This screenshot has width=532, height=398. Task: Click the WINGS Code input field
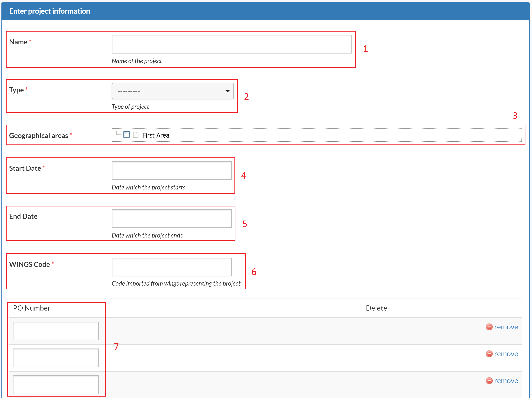(x=172, y=267)
